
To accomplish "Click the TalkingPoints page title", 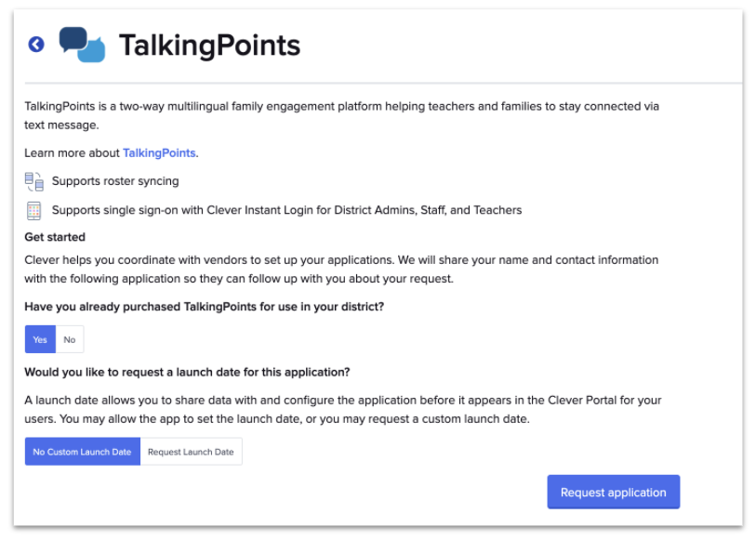I will [x=209, y=45].
